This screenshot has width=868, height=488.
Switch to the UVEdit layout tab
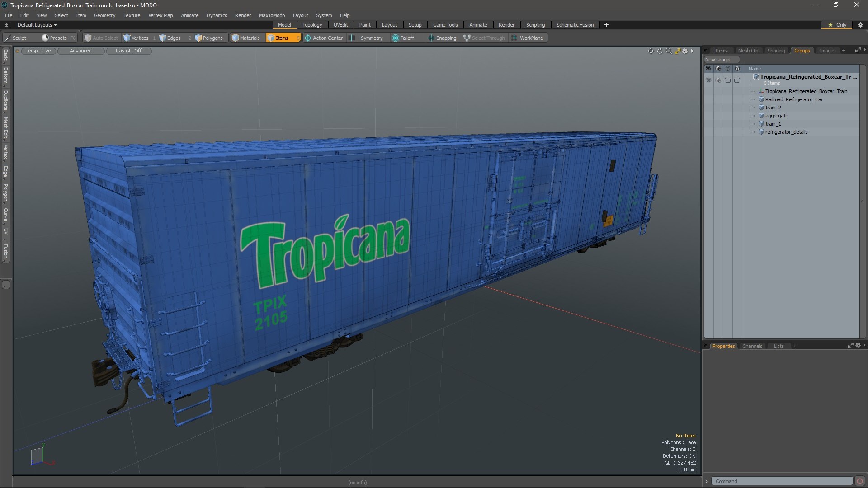coord(340,25)
